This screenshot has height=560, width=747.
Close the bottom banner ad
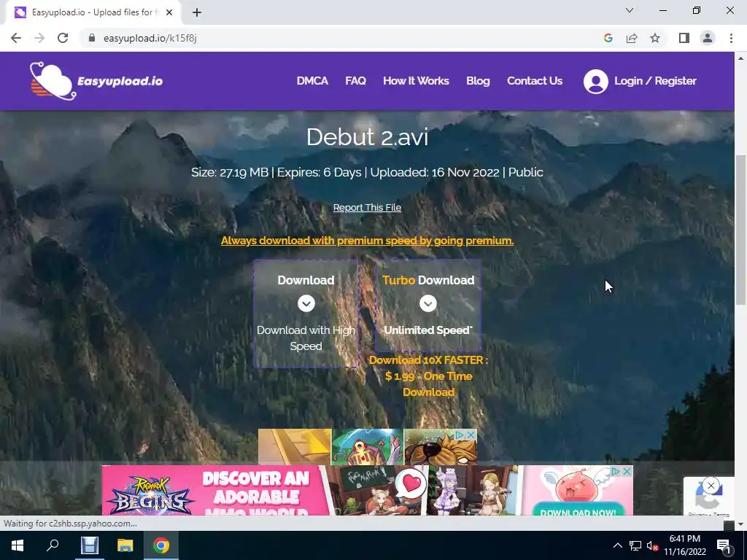coord(627,471)
